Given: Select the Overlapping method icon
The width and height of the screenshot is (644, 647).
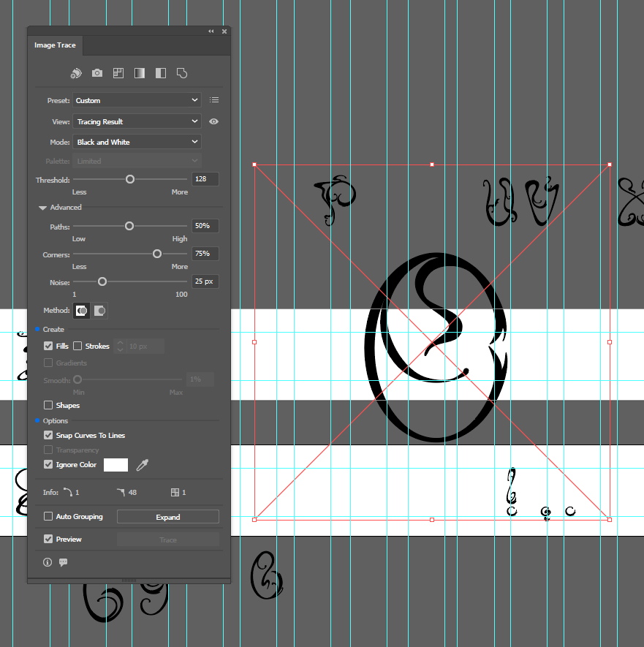Looking at the screenshot, I should (99, 311).
